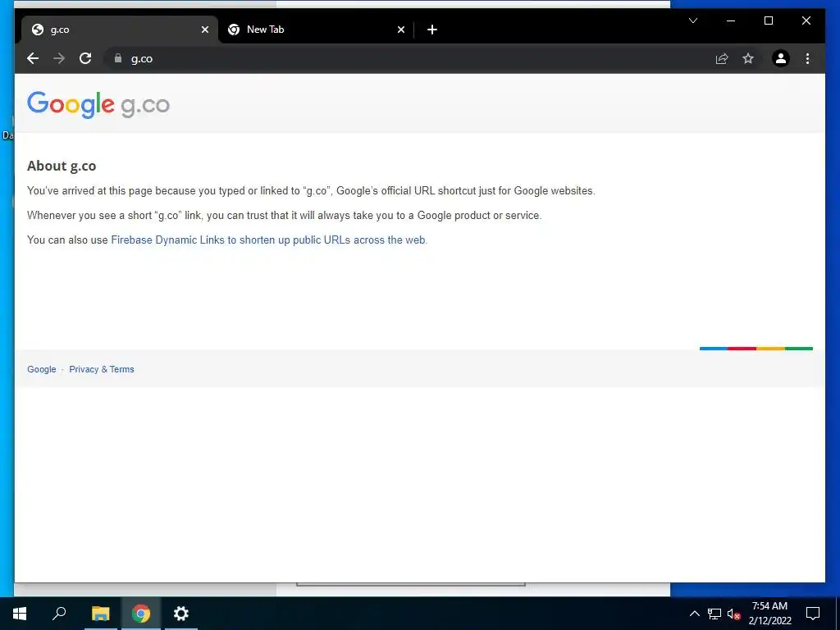
Task: Share this page icon in toolbar
Action: coord(722,58)
